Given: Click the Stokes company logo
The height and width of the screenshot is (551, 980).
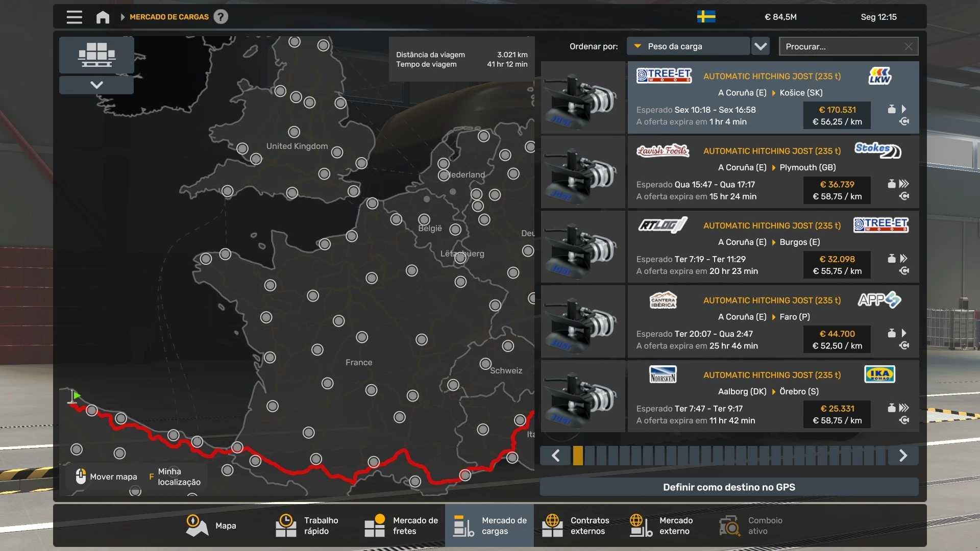Looking at the screenshot, I should tap(878, 150).
